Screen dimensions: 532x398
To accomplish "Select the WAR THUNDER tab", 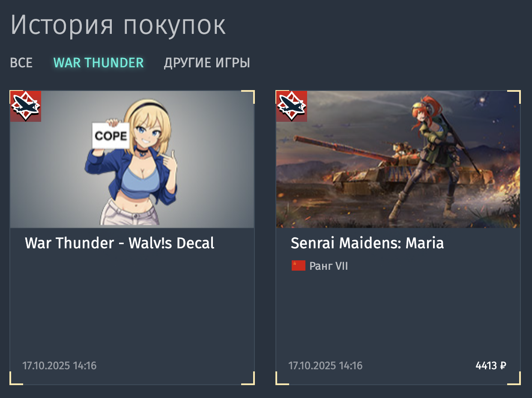I will [x=99, y=63].
